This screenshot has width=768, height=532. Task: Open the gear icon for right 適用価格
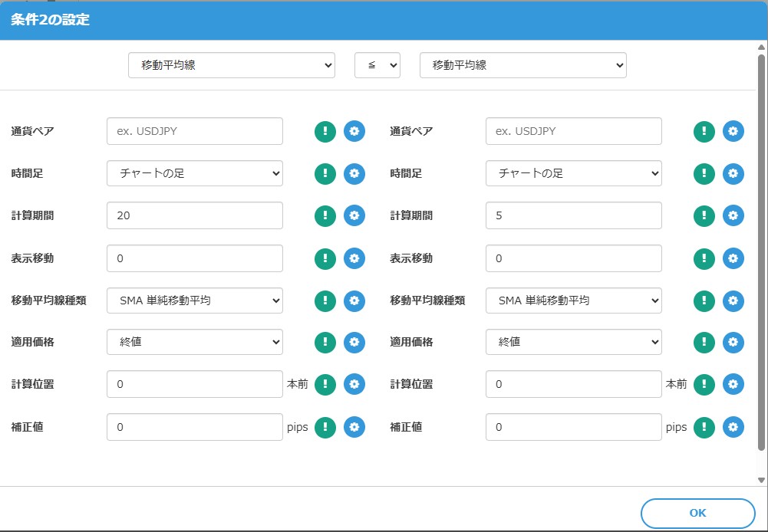coord(733,342)
